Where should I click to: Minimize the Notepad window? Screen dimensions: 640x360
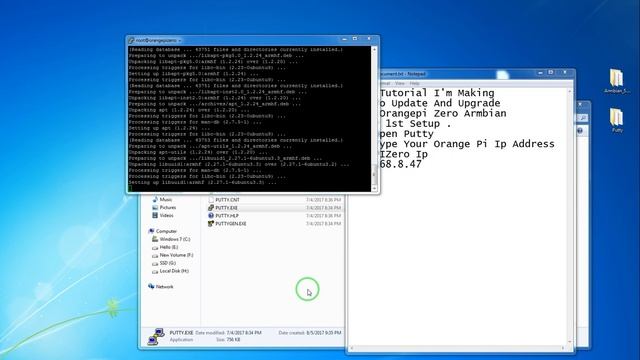point(540,73)
